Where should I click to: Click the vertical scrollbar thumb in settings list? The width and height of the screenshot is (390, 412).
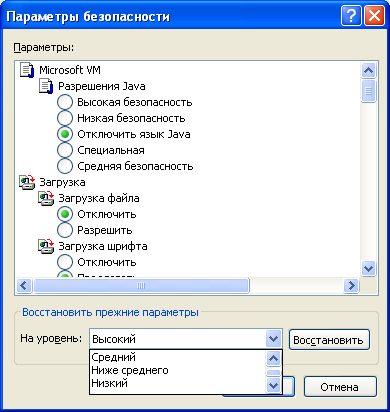[368, 91]
